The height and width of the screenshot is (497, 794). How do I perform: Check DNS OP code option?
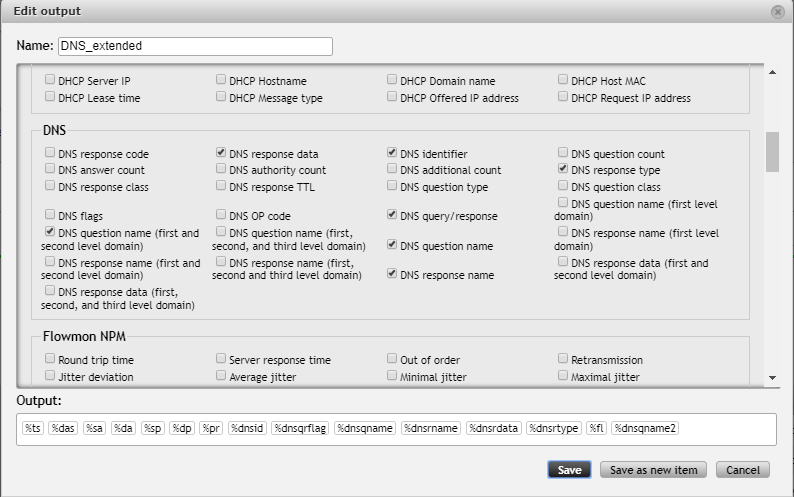(221, 215)
